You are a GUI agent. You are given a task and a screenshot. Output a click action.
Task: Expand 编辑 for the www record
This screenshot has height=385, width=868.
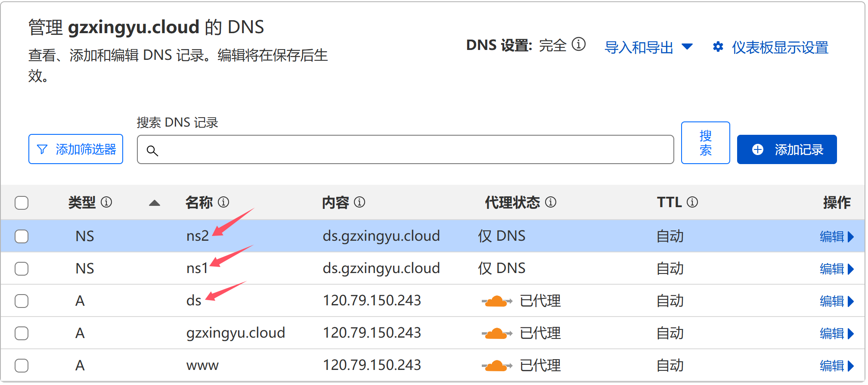point(837,366)
